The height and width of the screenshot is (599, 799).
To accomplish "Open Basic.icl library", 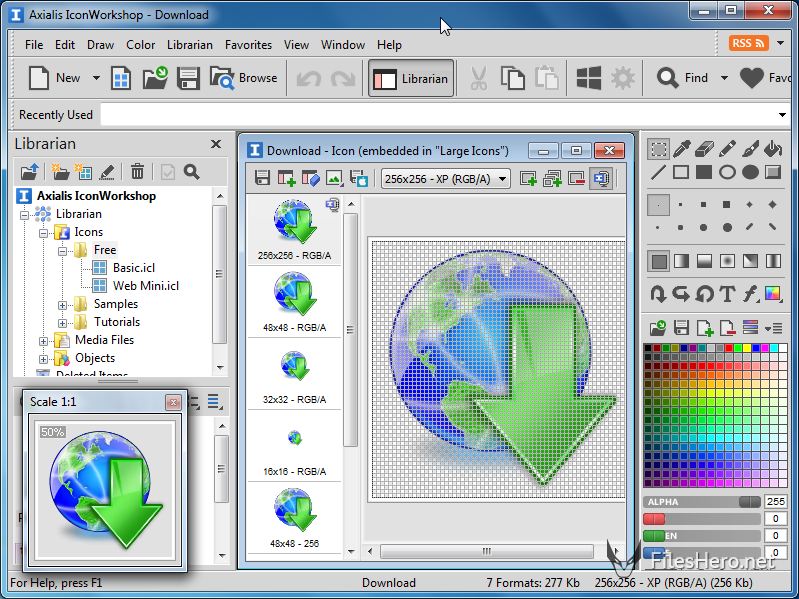I will 134,268.
